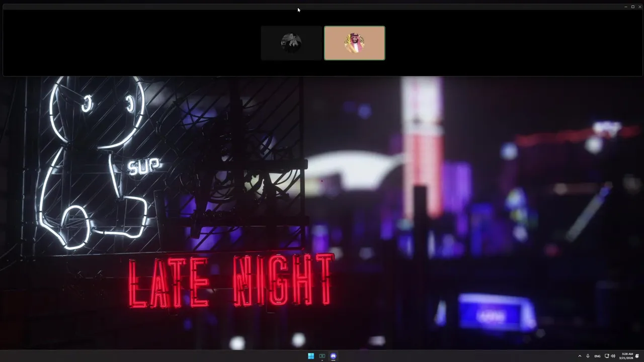Maximize the call window
The height and width of the screenshot is (362, 644).
point(632,7)
